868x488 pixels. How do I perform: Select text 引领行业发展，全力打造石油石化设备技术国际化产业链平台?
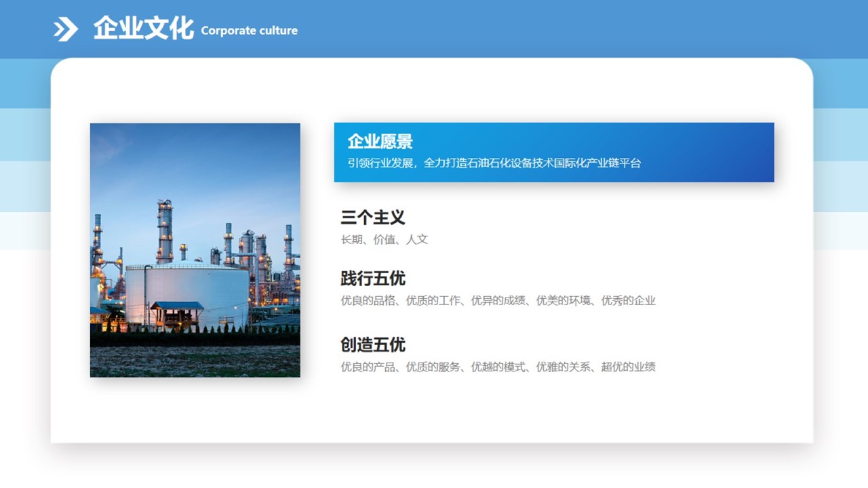494,163
